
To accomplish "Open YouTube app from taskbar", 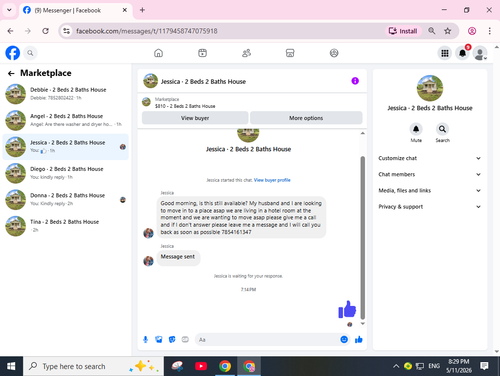I will click(x=201, y=366).
